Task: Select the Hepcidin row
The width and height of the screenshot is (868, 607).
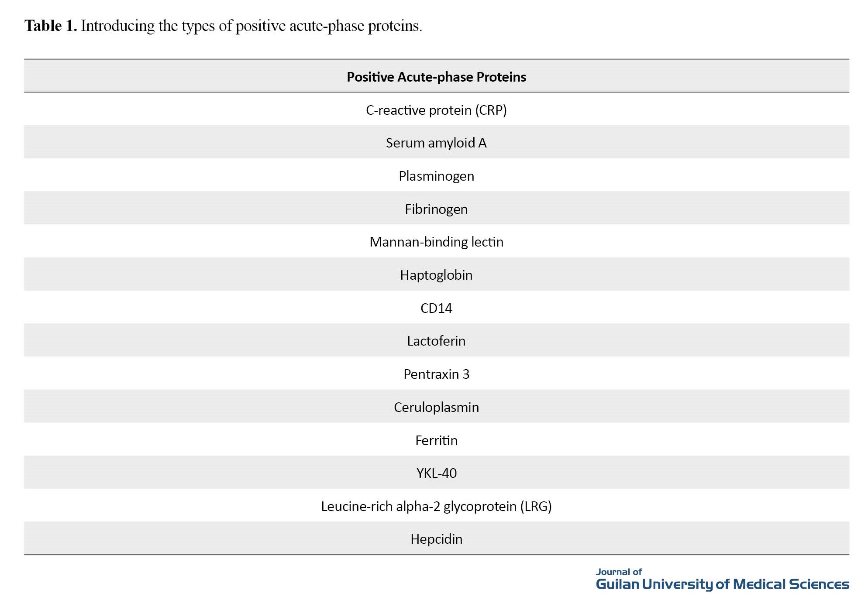Action: 436,539
